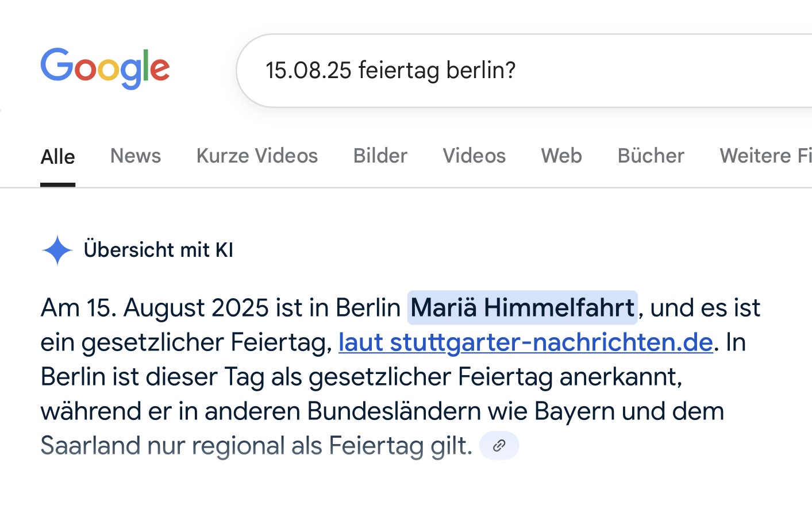Expand the Weitere Filter option

pos(765,156)
